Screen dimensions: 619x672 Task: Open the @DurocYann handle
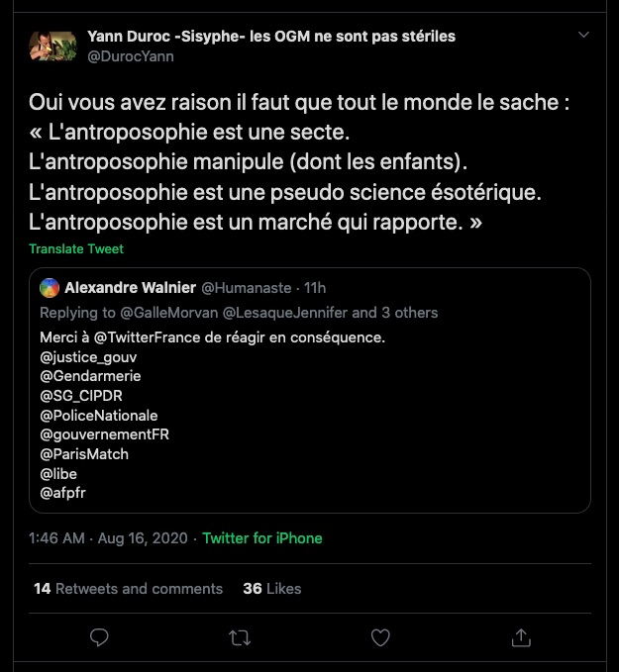tap(131, 56)
